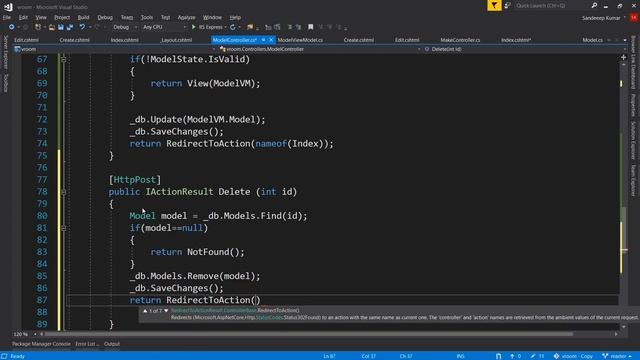Click the green Start debugging play icon
This screenshot has width=640, height=360.
pos(193,27)
